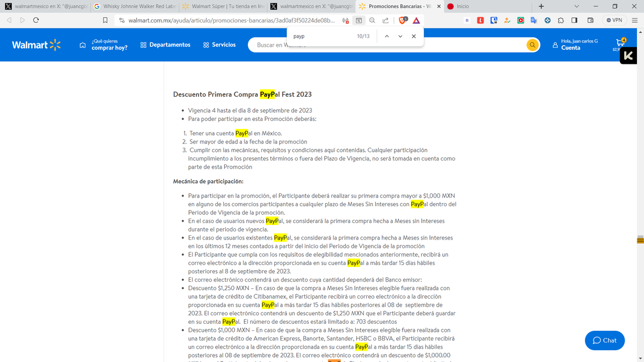Click the VPN button
The height and width of the screenshot is (362, 644).
tap(614, 20)
